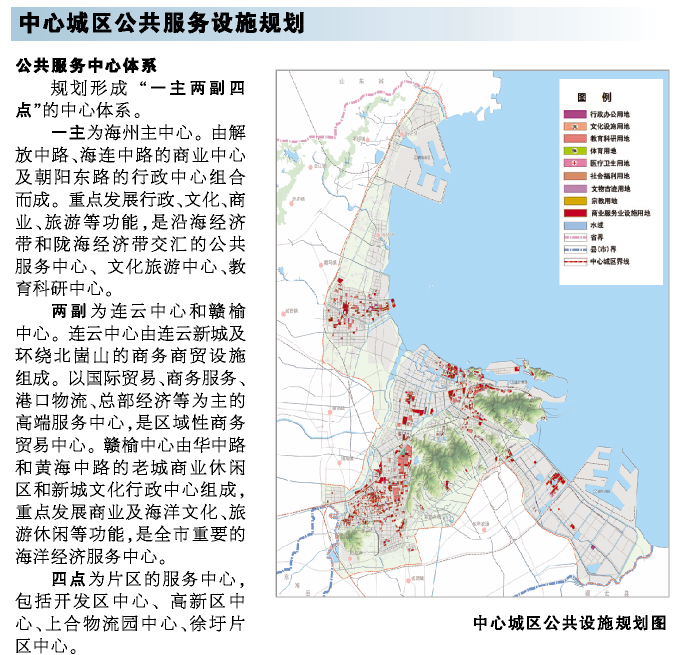675x655 pixels.
Task: Click the 省界 boundary line symbol
Action: [x=576, y=237]
